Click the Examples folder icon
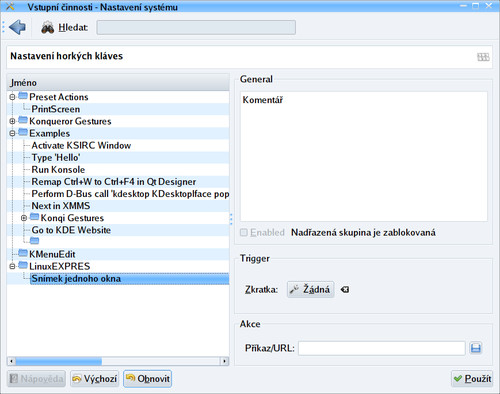The width and height of the screenshot is (500, 394). click(23, 132)
